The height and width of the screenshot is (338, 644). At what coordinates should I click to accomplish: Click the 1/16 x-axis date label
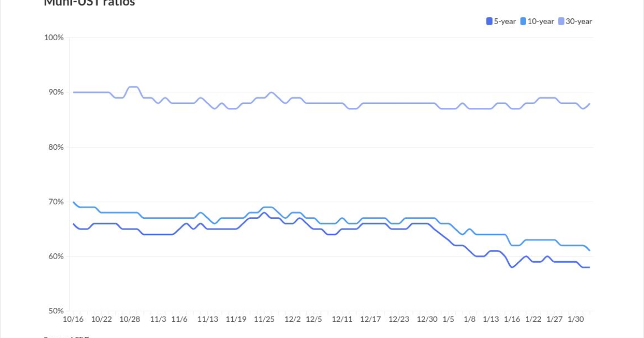512,319
